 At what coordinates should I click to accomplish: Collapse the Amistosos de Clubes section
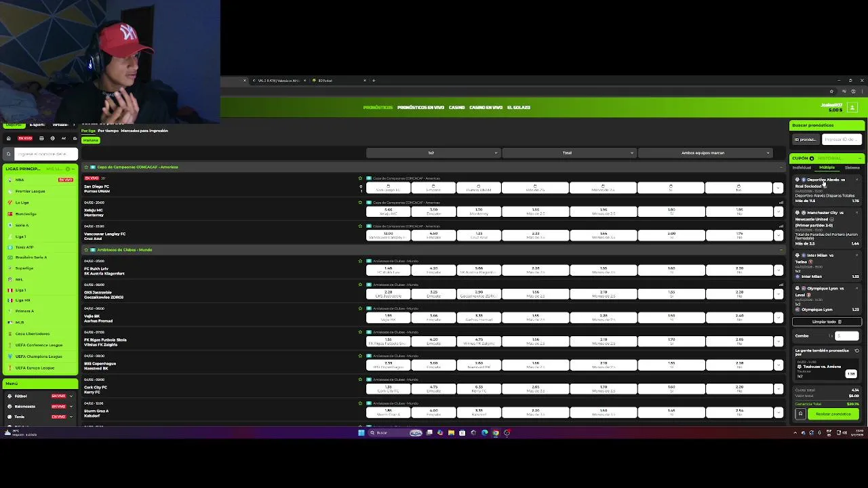(781, 249)
